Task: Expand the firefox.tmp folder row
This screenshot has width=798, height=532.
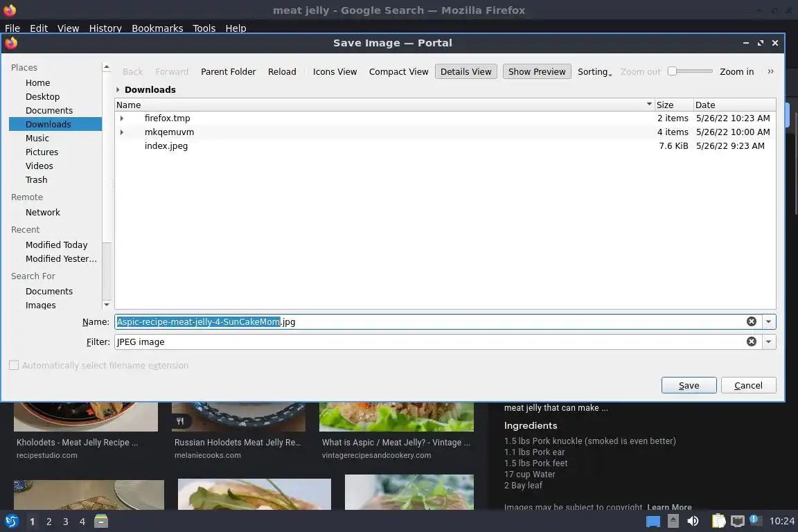Action: (x=122, y=118)
